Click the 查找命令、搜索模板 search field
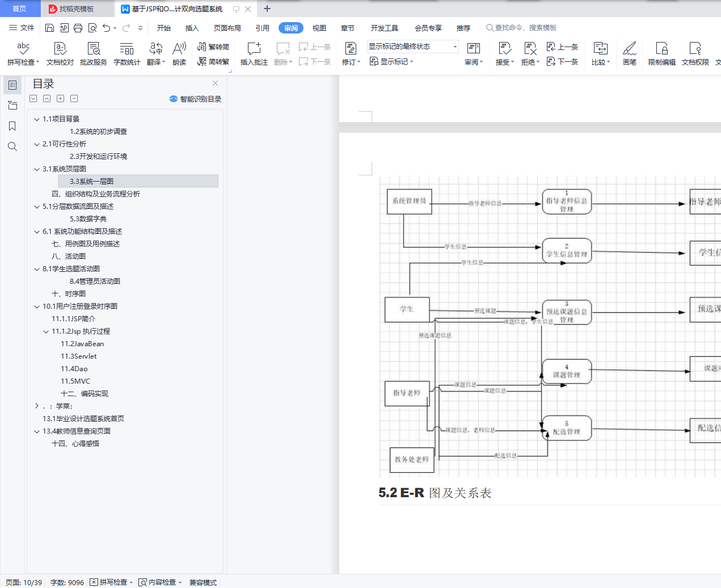Screen dimensions: 721x588 tap(521, 28)
